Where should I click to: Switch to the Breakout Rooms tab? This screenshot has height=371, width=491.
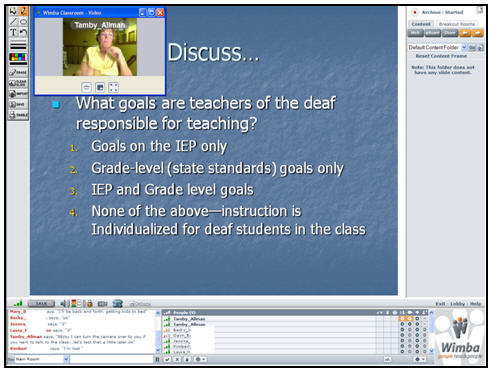457,24
